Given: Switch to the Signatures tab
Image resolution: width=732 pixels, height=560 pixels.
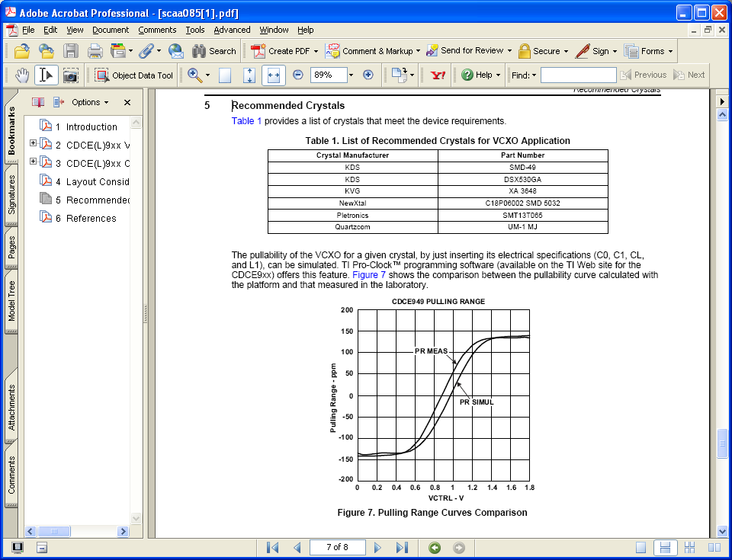Looking at the screenshot, I should click(11, 194).
